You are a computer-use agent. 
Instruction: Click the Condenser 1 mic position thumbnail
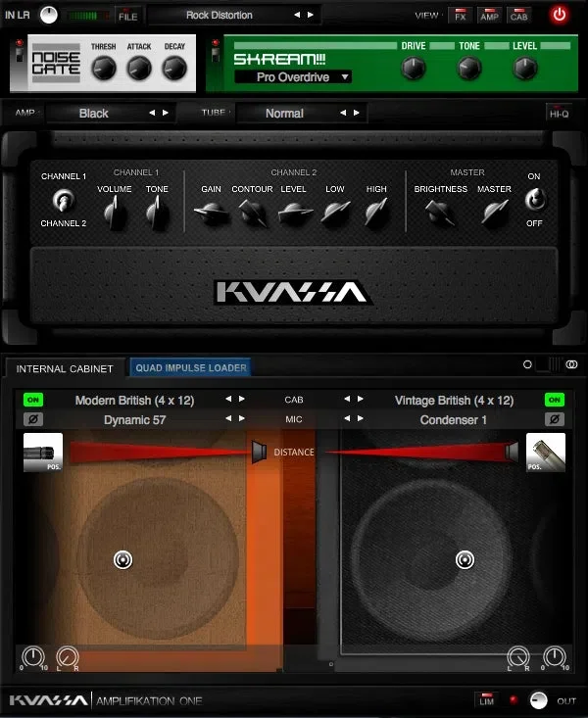pos(546,453)
